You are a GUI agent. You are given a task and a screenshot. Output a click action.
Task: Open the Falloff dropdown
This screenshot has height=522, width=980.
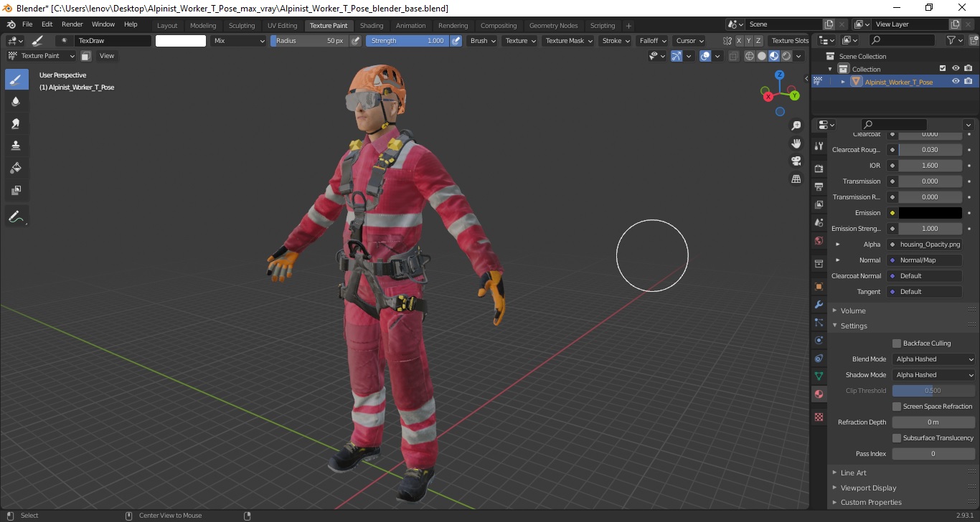click(x=652, y=41)
